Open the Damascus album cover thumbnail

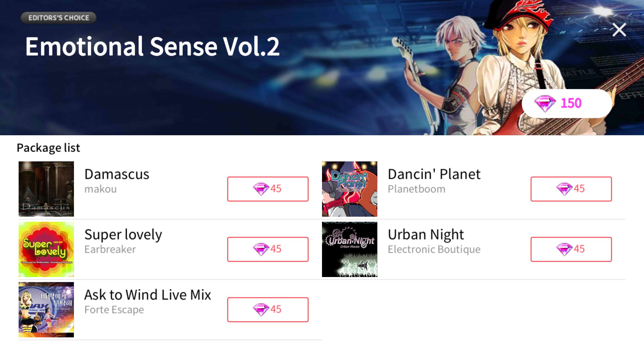point(46,189)
